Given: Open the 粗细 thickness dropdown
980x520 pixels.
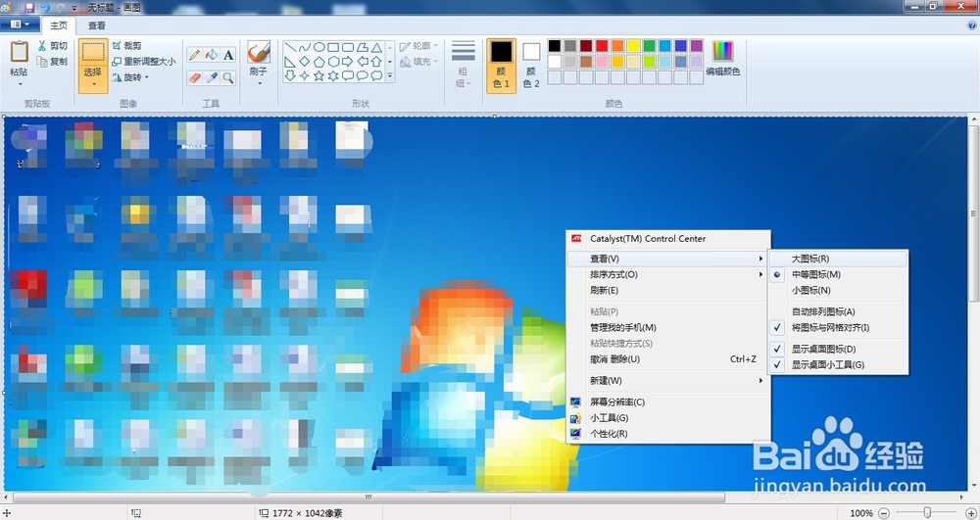Looking at the screenshot, I should pos(464,66).
